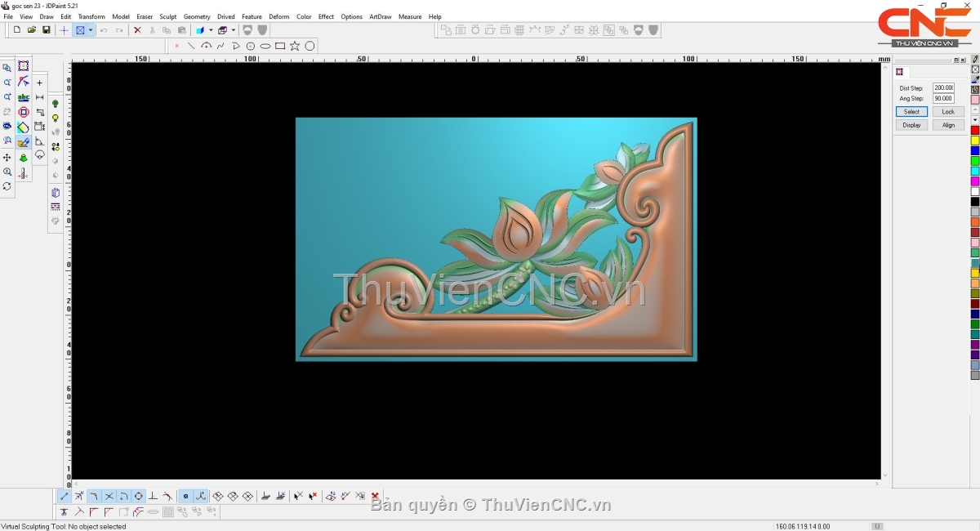
Task: Select the ellipse drawing tool
Action: pyautogui.click(x=265, y=46)
